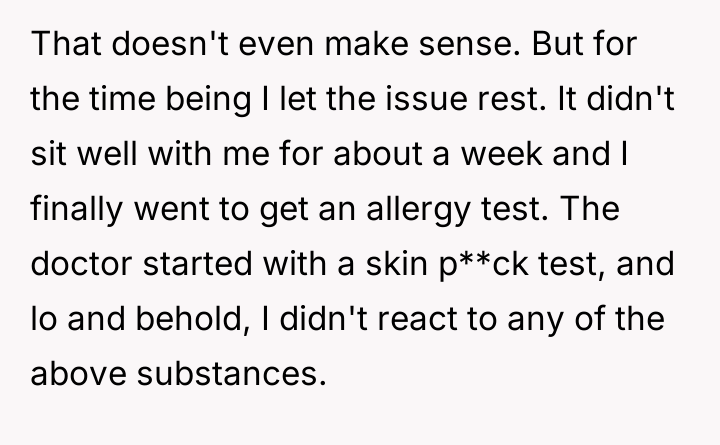The height and width of the screenshot is (445, 720).
Task: Click the word "substances"
Action: click(236, 374)
